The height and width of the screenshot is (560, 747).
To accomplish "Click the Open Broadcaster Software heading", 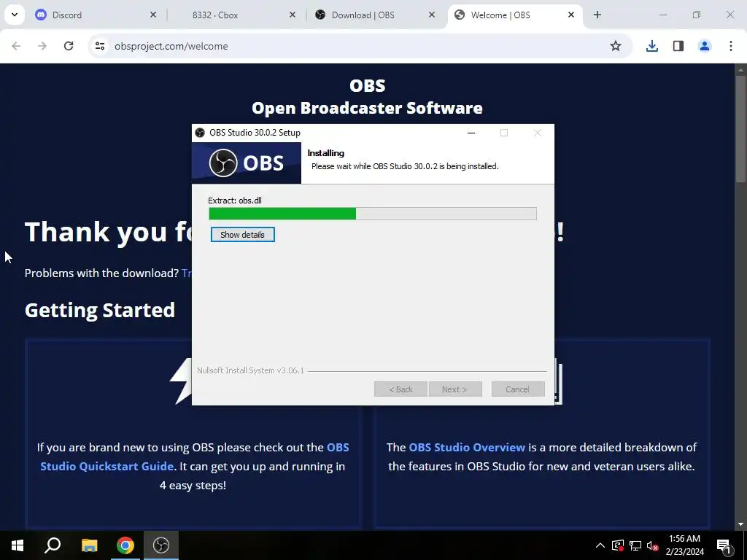I will 367,108.
